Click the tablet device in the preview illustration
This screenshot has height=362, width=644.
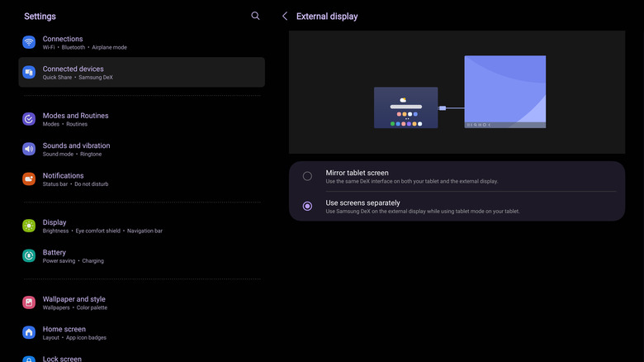click(x=405, y=107)
